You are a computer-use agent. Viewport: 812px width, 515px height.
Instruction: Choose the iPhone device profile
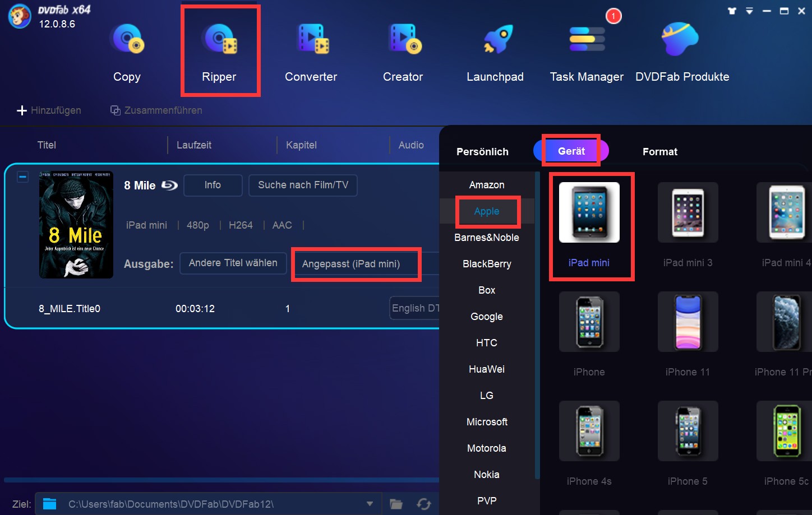[x=589, y=335]
